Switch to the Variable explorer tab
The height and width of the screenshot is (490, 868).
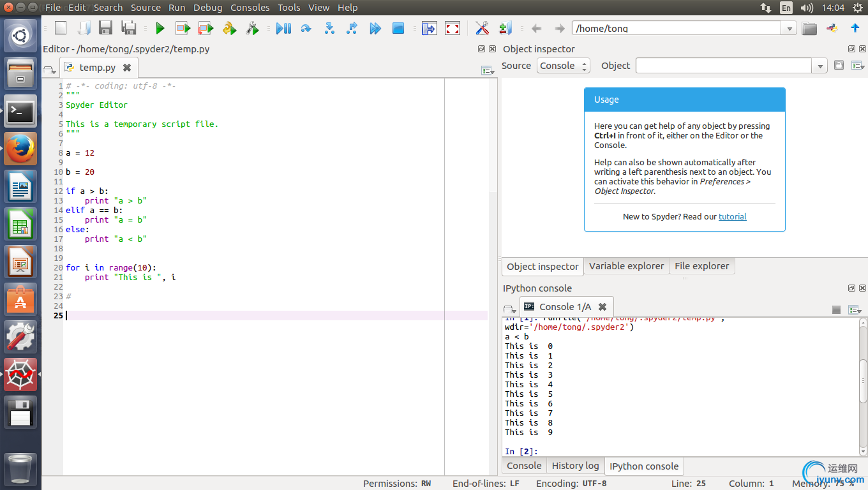626,266
